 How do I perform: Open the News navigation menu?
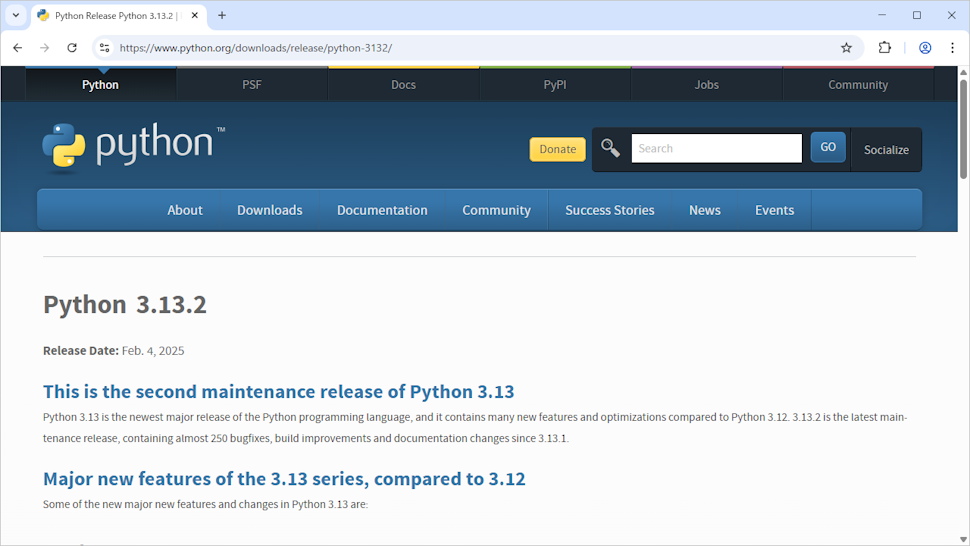click(705, 210)
